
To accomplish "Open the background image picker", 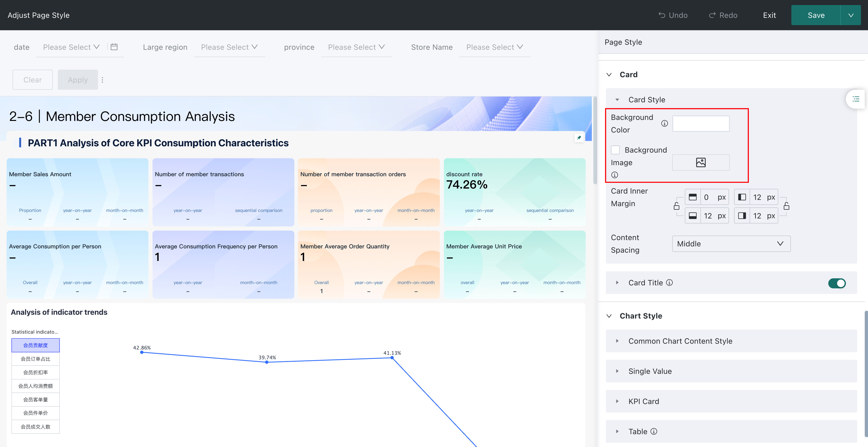I will 701,162.
